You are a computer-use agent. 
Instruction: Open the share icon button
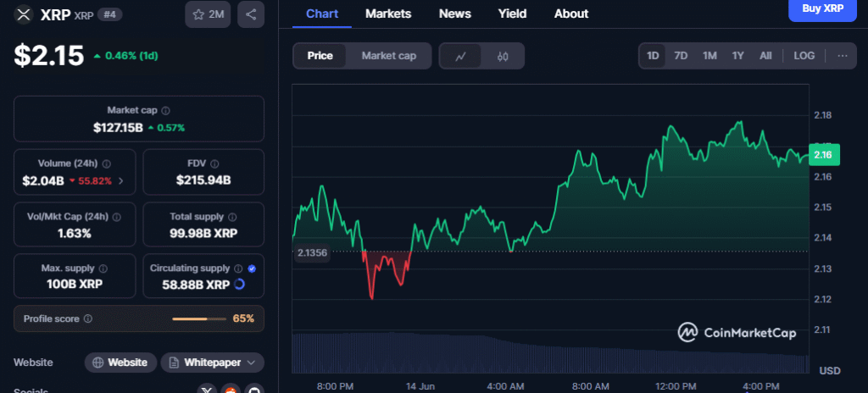coord(251,14)
